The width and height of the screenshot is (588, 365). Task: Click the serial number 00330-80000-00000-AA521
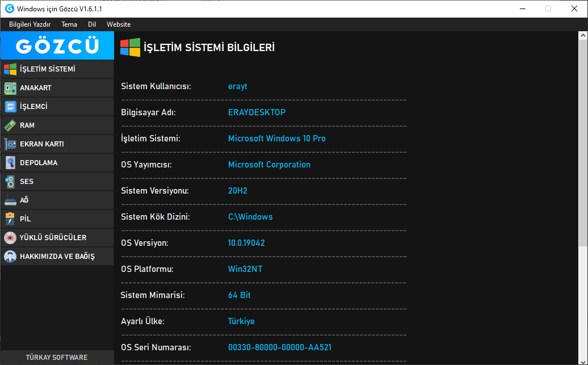tap(280, 347)
